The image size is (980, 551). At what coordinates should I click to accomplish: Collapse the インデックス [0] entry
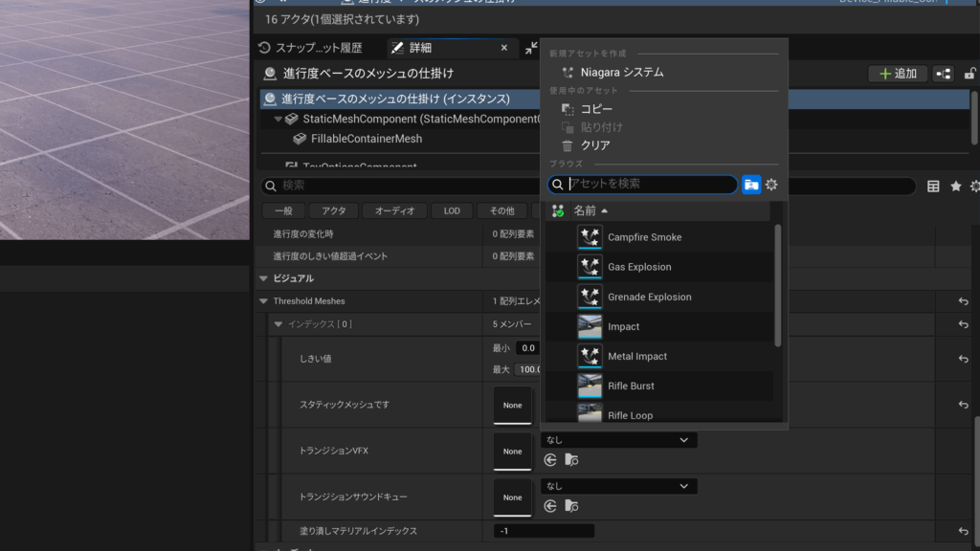pyautogui.click(x=278, y=324)
